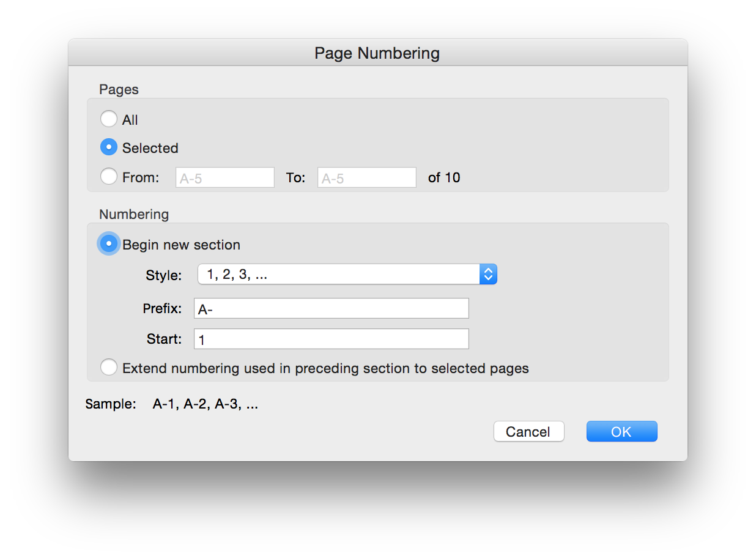Click the Start number field
This screenshot has height=559, width=756.
pyautogui.click(x=331, y=339)
